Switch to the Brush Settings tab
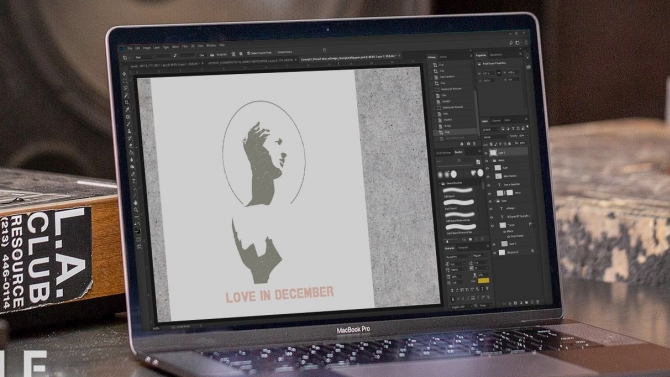 [444, 153]
